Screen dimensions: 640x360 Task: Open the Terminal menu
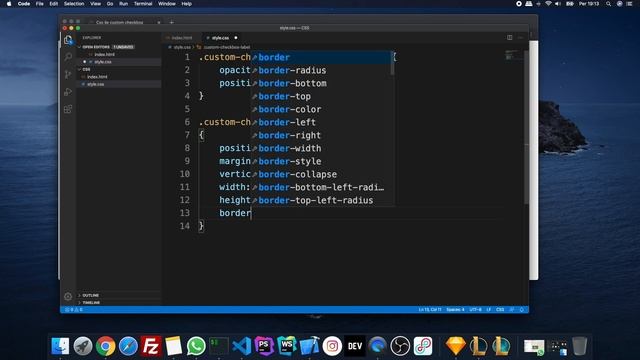(143, 4)
